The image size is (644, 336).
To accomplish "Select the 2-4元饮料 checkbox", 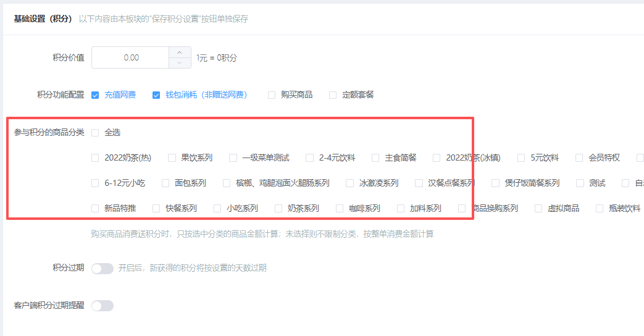I will [310, 157].
